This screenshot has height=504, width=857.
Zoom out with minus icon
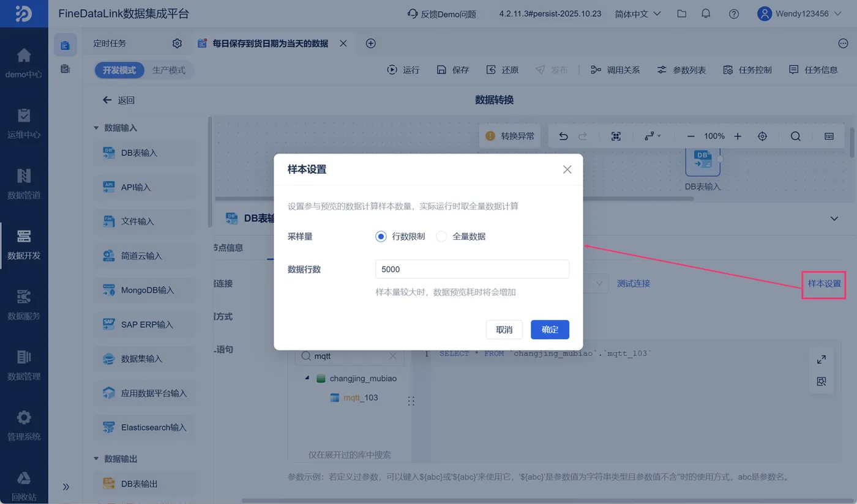691,136
